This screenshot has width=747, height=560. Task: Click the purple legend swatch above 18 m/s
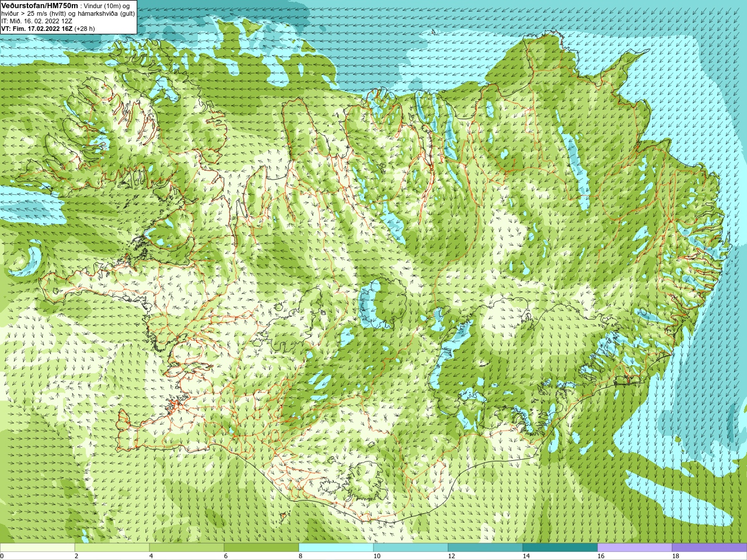(710, 548)
